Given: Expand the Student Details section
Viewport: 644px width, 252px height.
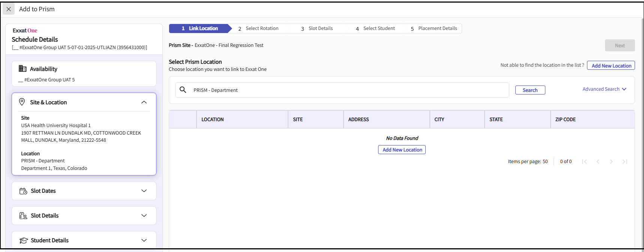Looking at the screenshot, I should click(x=144, y=240).
